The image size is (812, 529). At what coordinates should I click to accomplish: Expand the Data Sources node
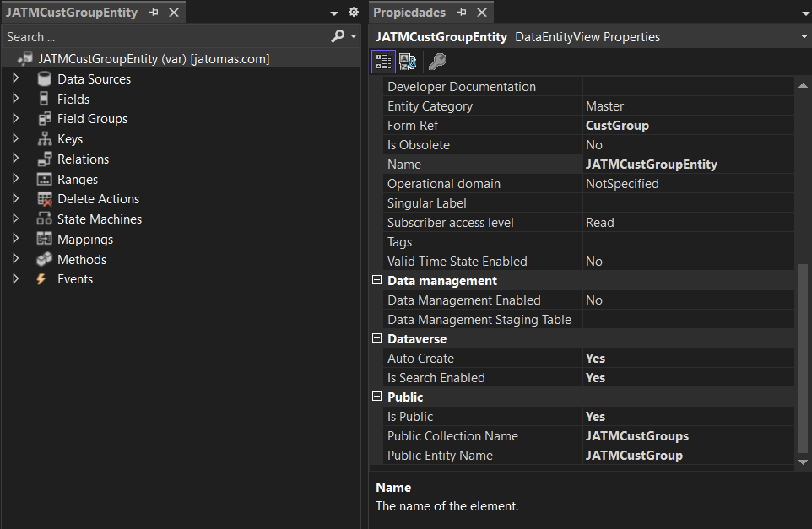click(x=15, y=78)
